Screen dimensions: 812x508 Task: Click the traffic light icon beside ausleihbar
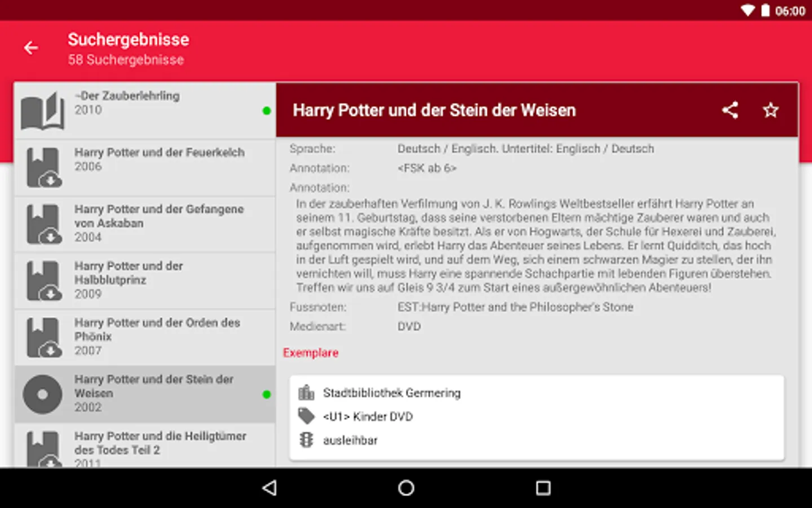click(x=306, y=440)
